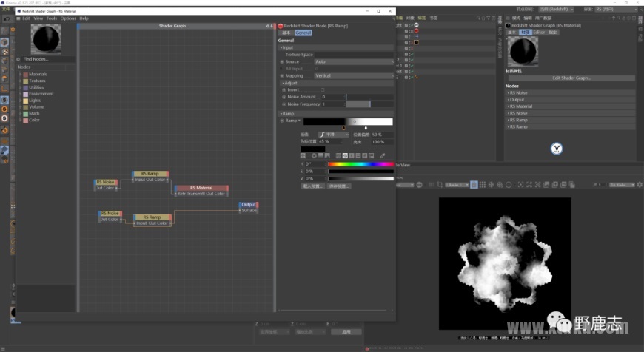Viewport: 644px width, 352px height.
Task: Click the undo arrow in the main toolbar
Action: coord(7,18)
